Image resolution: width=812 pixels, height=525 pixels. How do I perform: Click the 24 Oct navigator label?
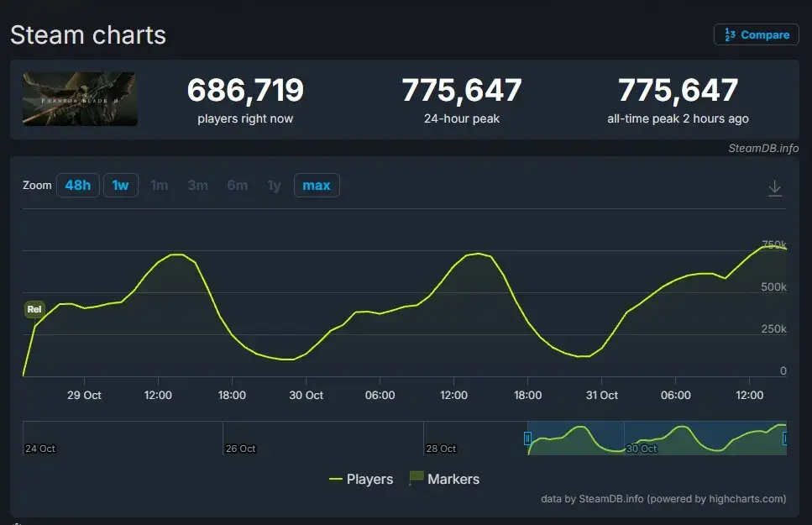click(40, 449)
